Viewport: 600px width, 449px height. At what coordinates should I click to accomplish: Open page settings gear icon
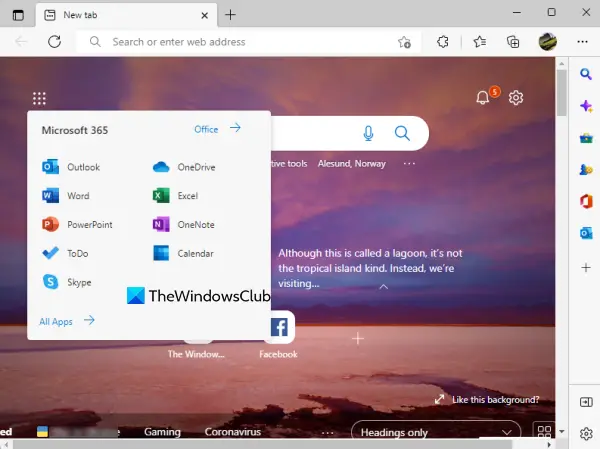(x=516, y=98)
